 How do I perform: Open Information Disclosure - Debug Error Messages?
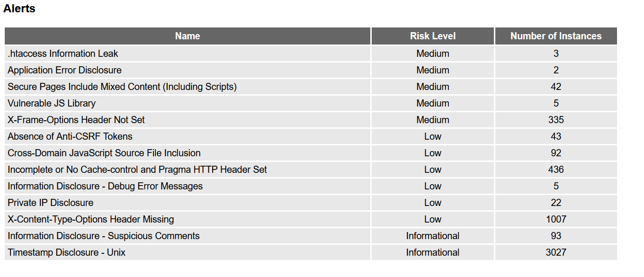(105, 186)
